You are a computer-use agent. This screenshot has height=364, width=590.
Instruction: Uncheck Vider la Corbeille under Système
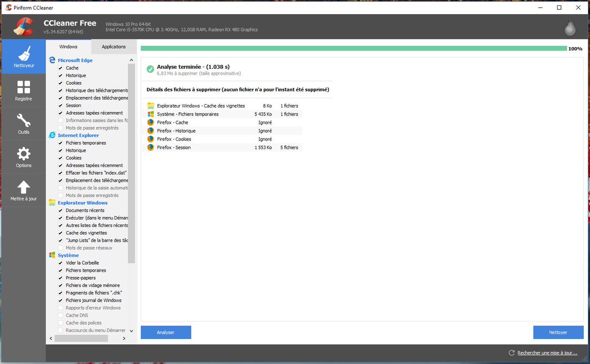tap(60, 263)
